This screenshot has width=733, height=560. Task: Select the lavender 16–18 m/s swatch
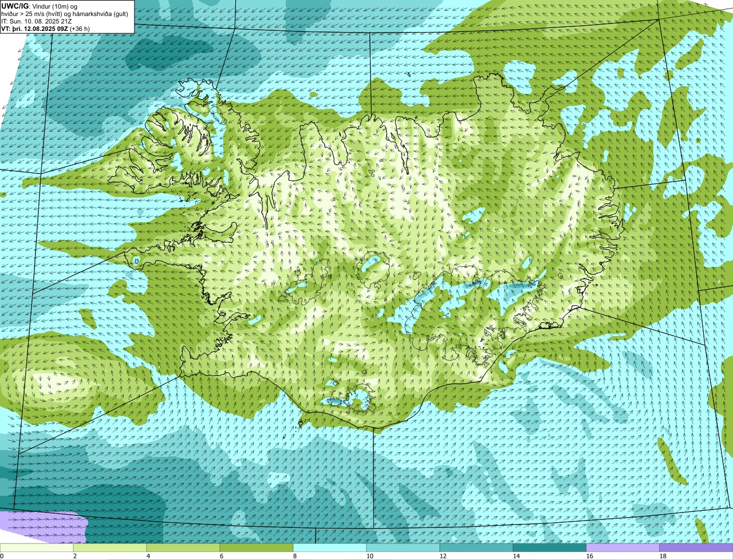[623, 547]
